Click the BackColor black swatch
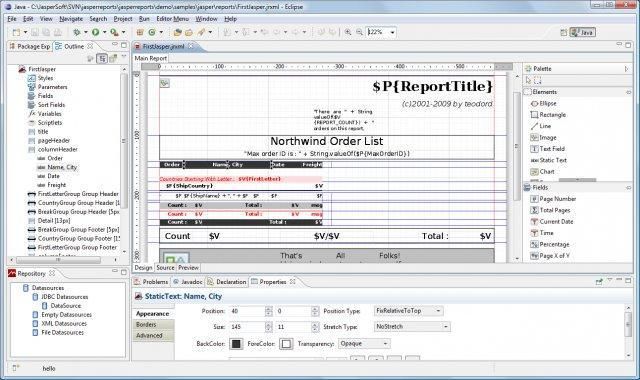This screenshot has width=640, height=380. pos(236,344)
